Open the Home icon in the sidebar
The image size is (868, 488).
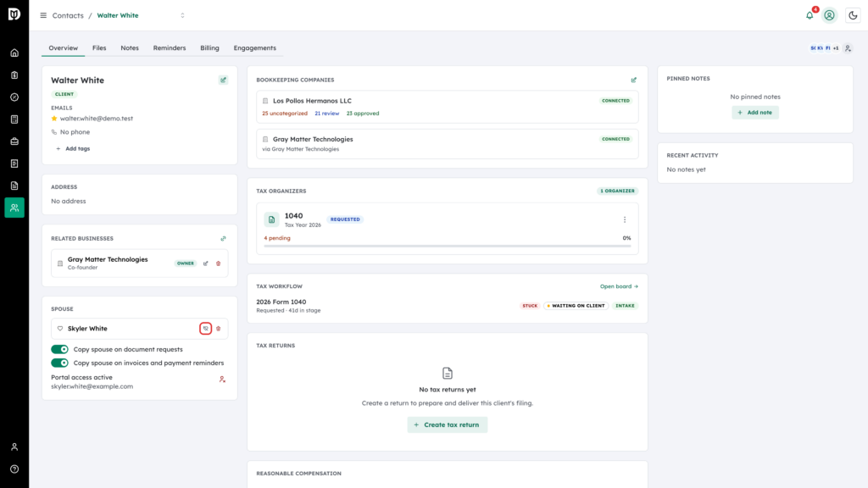14,53
